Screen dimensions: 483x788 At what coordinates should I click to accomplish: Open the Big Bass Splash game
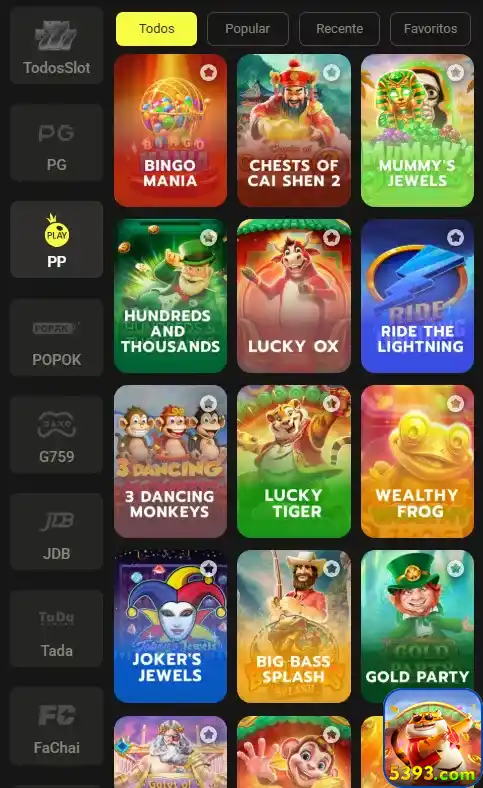pyautogui.click(x=294, y=626)
